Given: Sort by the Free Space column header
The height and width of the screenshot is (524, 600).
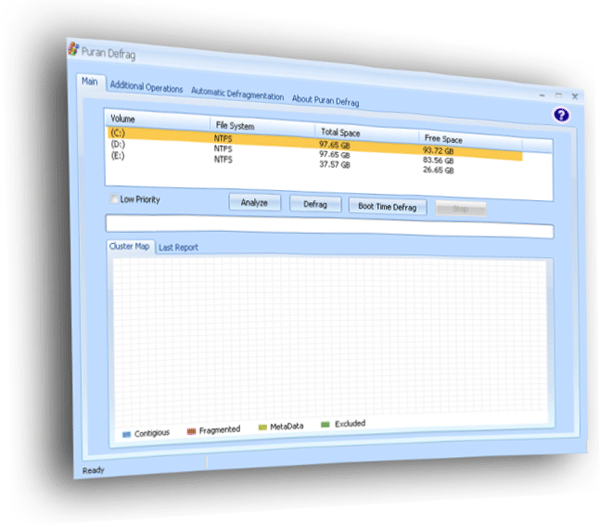Looking at the screenshot, I should point(446,139).
